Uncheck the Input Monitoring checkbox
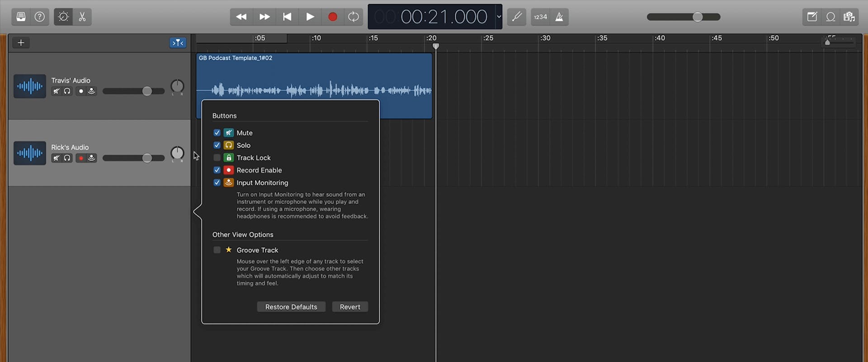868x362 pixels. click(217, 182)
